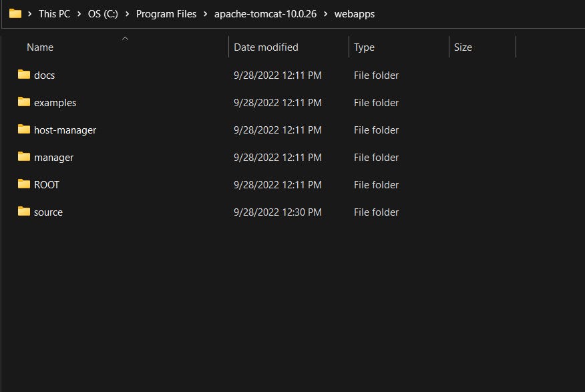Select the ROOT folder icon
The image size is (585, 392).
pos(24,184)
